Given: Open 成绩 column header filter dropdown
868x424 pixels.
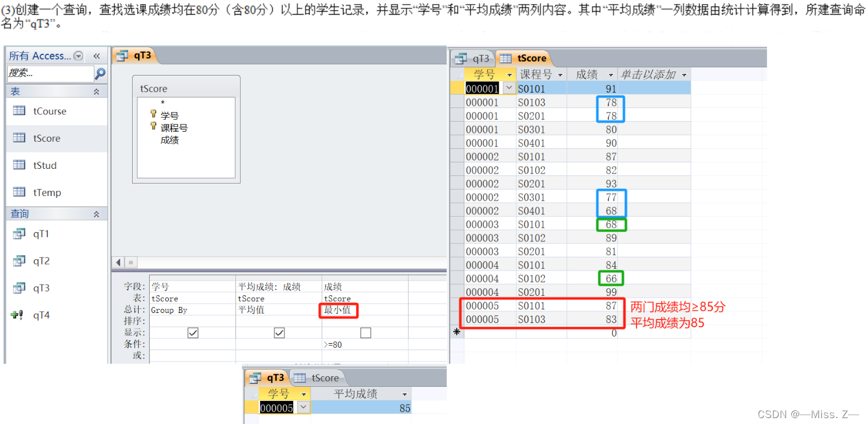Looking at the screenshot, I should (x=611, y=75).
